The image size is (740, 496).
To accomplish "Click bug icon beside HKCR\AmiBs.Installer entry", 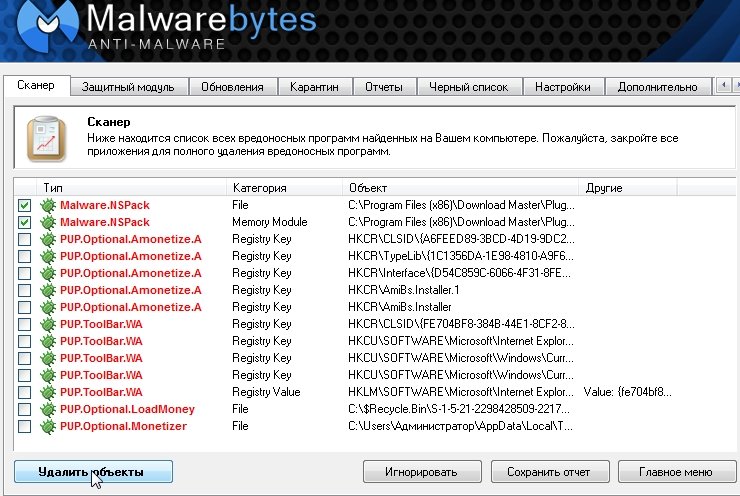I will (48, 307).
